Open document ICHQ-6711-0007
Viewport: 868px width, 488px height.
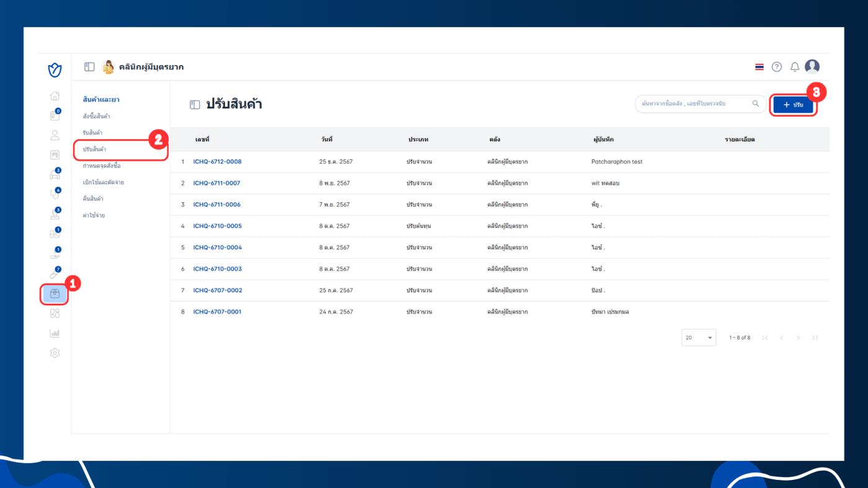point(217,184)
